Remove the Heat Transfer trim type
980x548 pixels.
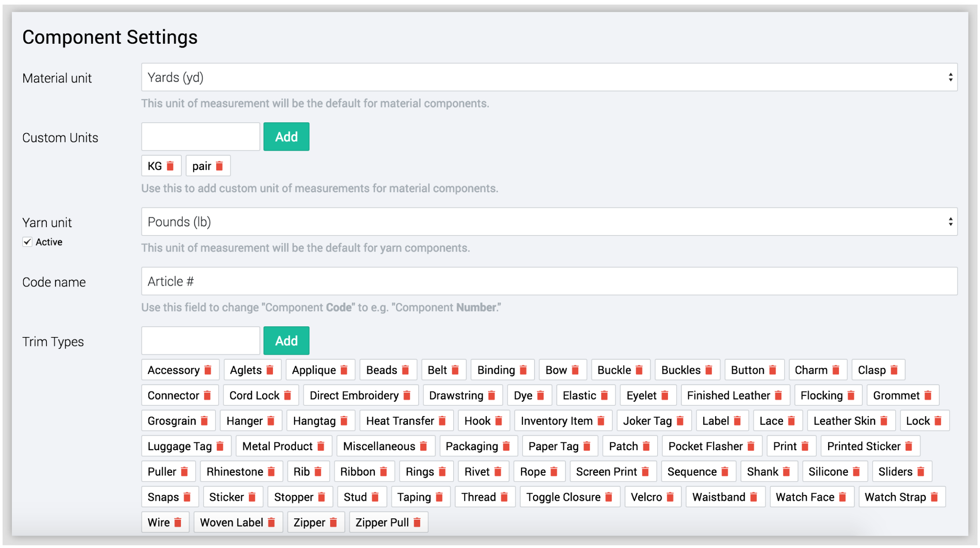(442, 421)
